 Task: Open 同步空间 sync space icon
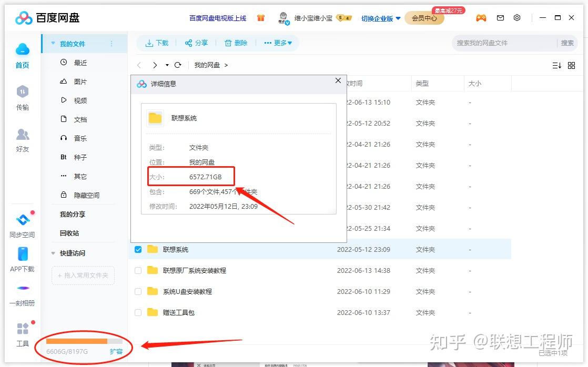(x=23, y=220)
